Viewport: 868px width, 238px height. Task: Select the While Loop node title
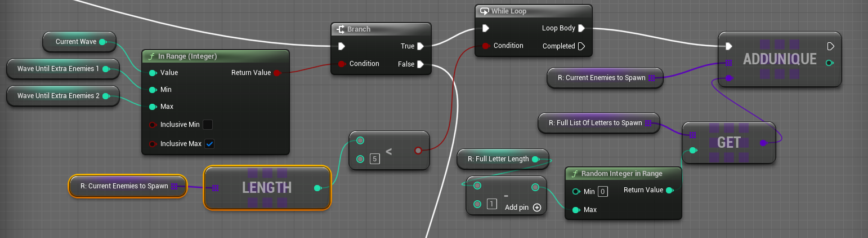(509, 11)
